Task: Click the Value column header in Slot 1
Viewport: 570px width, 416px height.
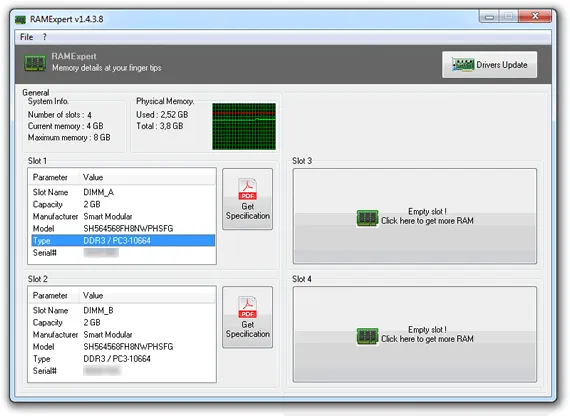Action: (x=147, y=177)
